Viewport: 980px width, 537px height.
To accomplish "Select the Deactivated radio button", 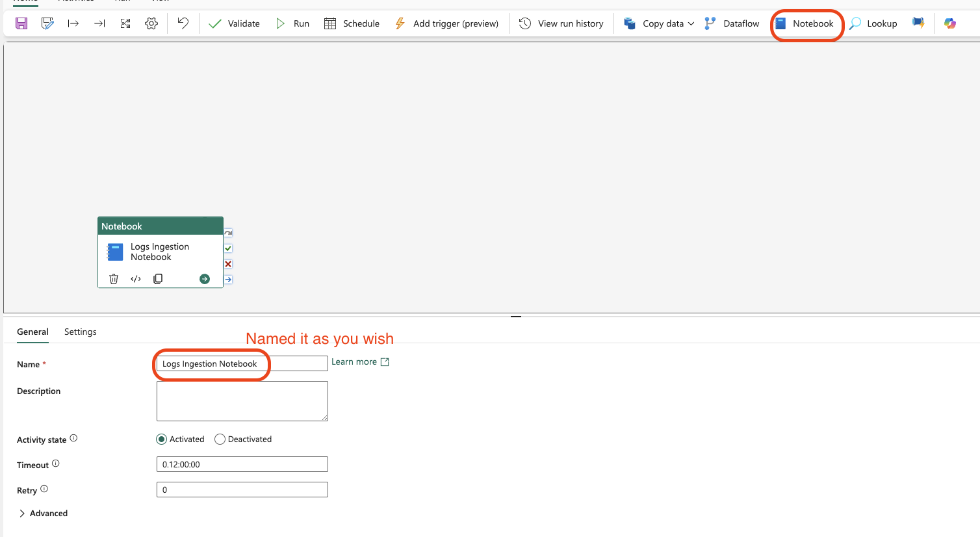I will [x=220, y=439].
